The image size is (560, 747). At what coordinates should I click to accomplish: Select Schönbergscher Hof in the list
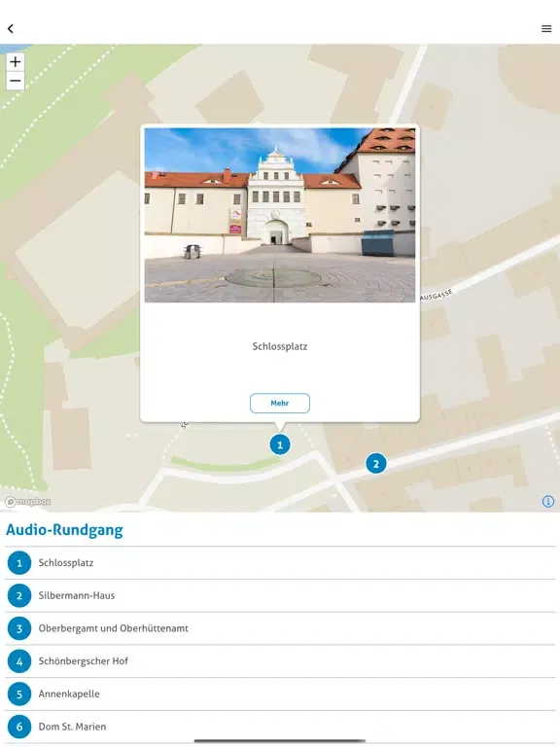tap(280, 661)
